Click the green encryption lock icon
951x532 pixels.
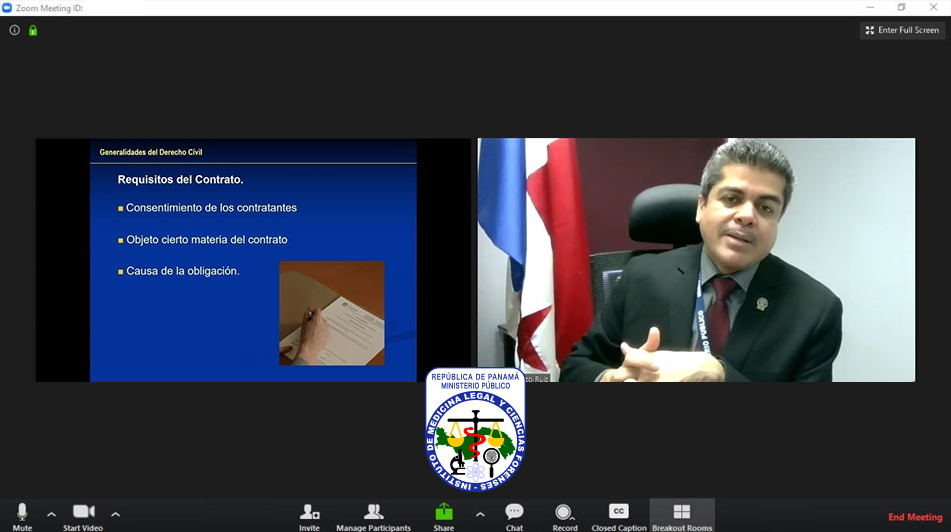[33, 30]
